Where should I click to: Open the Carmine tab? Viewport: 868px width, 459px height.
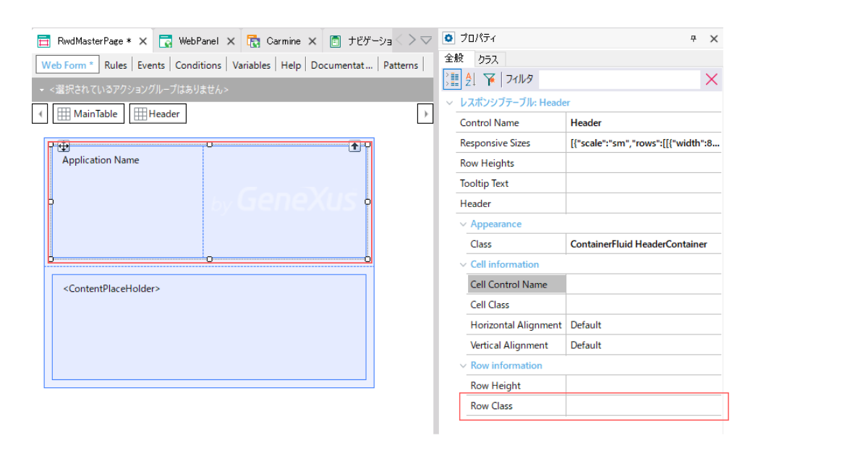tap(283, 41)
